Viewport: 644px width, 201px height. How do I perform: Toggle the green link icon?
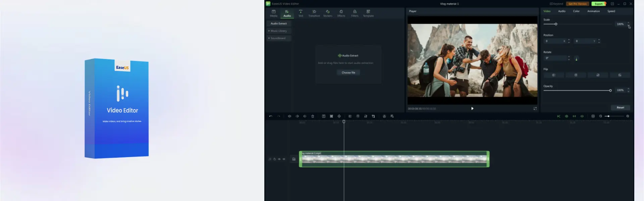point(567,116)
